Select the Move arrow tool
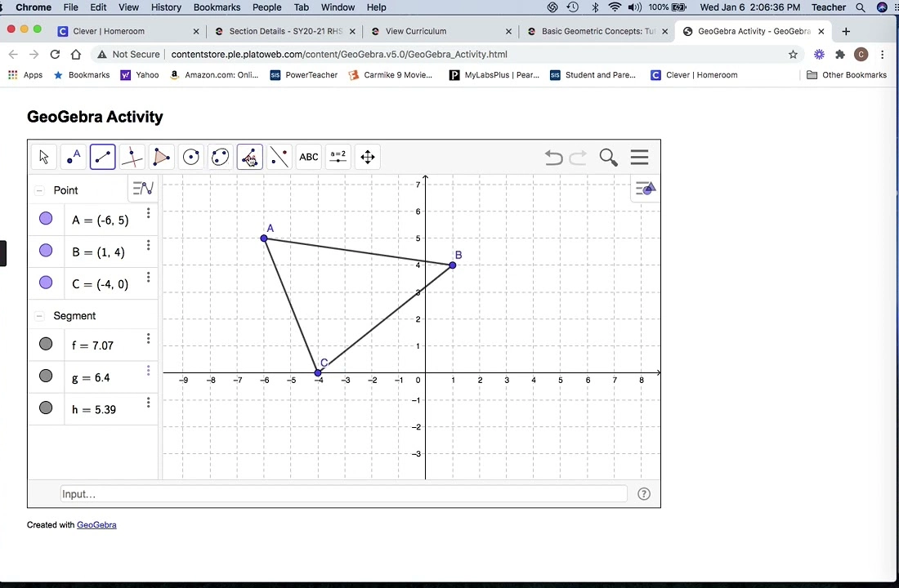899x588 pixels. pyautogui.click(x=43, y=157)
